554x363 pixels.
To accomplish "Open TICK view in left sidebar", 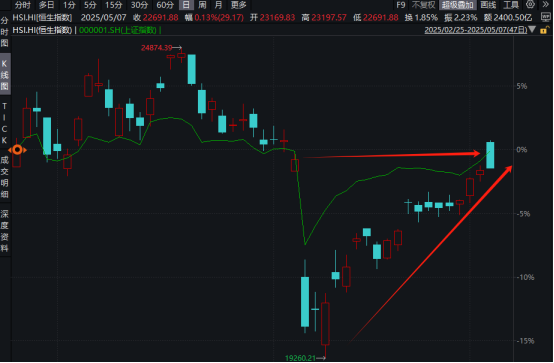I will coord(5,123).
